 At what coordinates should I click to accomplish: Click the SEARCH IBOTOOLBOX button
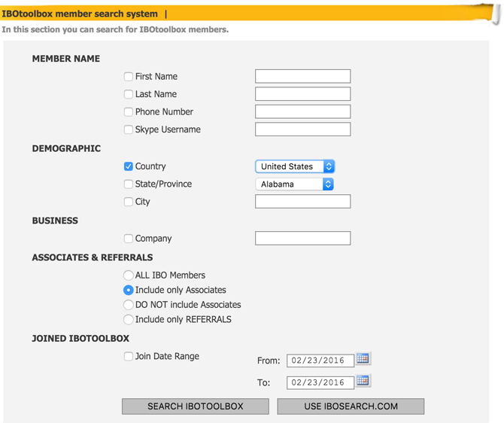pyautogui.click(x=196, y=406)
